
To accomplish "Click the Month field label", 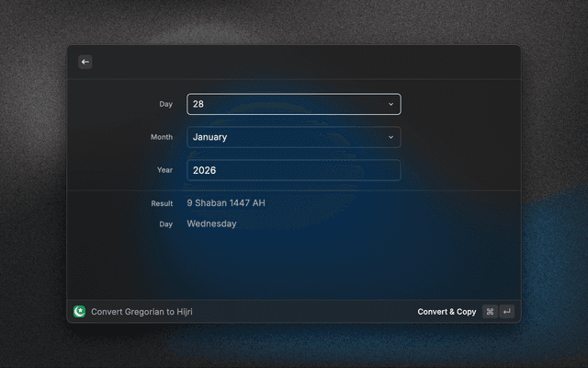I will coord(161,137).
